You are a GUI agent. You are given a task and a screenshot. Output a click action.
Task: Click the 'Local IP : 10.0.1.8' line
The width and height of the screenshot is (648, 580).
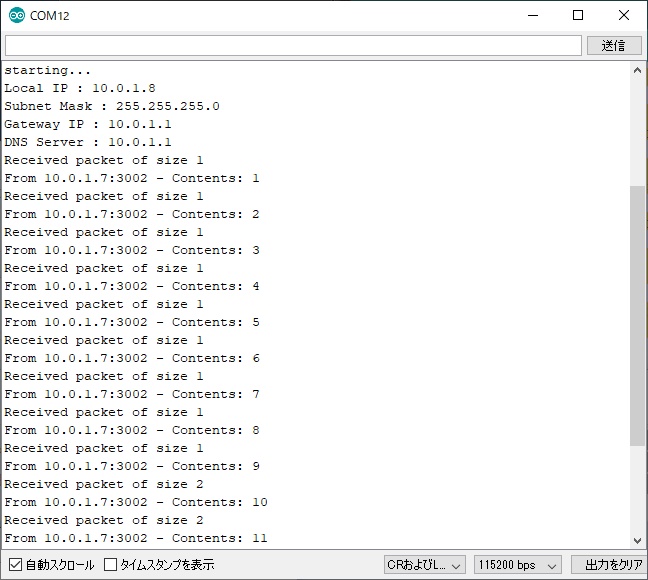[x=80, y=88]
